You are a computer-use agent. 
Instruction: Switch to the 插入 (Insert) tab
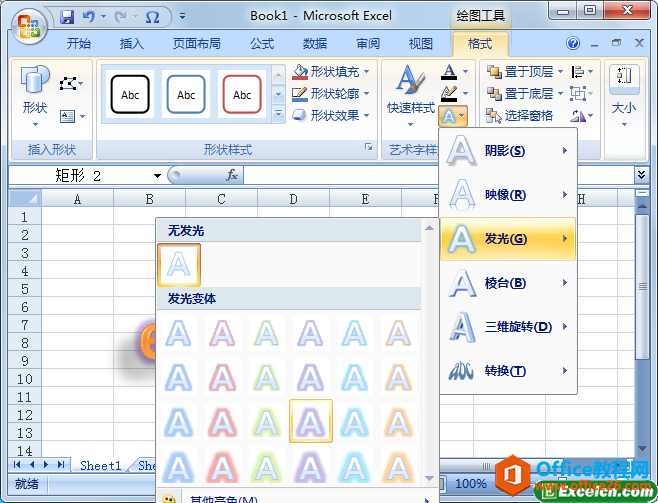point(132,44)
